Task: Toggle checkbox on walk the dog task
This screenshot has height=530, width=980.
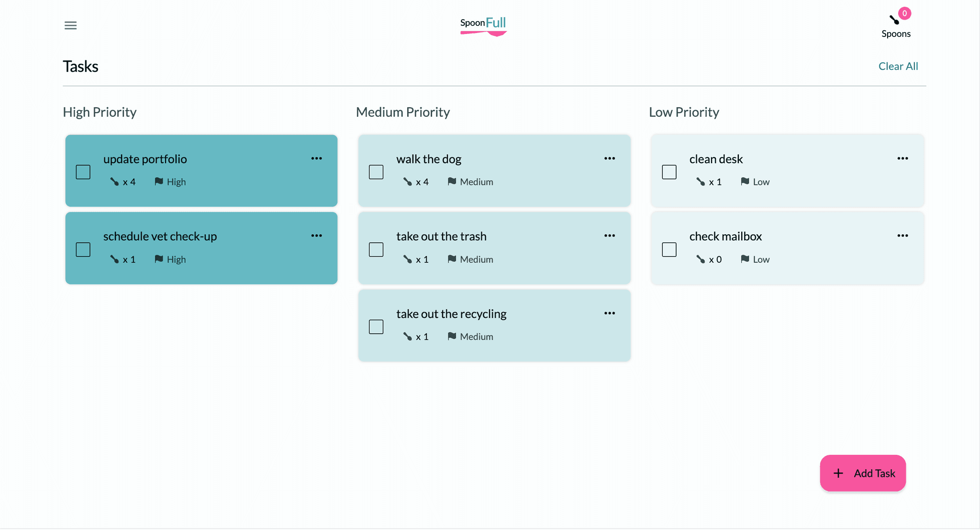Action: click(376, 171)
